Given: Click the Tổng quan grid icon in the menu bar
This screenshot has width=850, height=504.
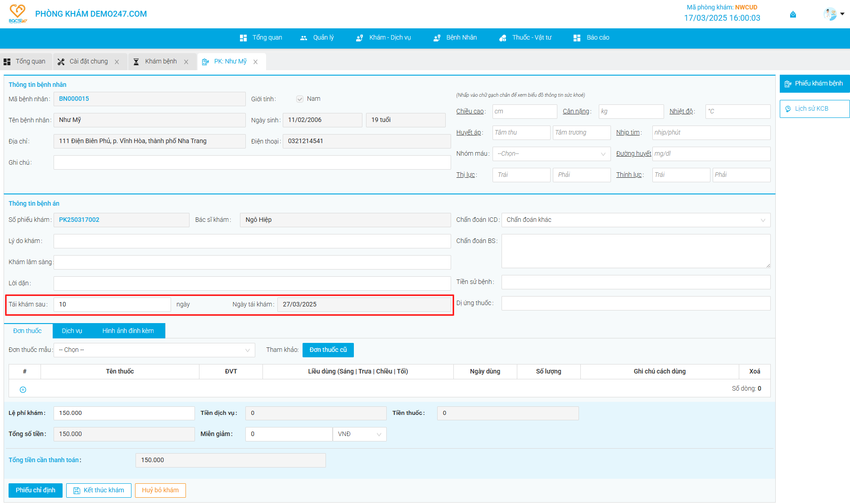Looking at the screenshot, I should pos(243,38).
